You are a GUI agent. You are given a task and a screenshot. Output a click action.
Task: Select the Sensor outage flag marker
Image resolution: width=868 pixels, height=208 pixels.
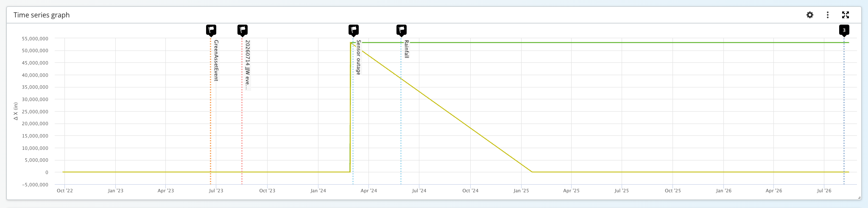354,30
